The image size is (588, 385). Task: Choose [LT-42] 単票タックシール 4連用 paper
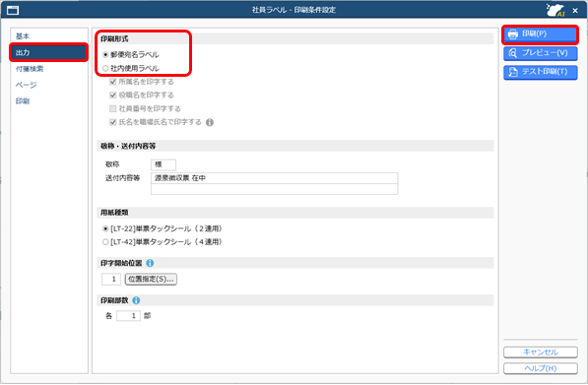[x=105, y=242]
